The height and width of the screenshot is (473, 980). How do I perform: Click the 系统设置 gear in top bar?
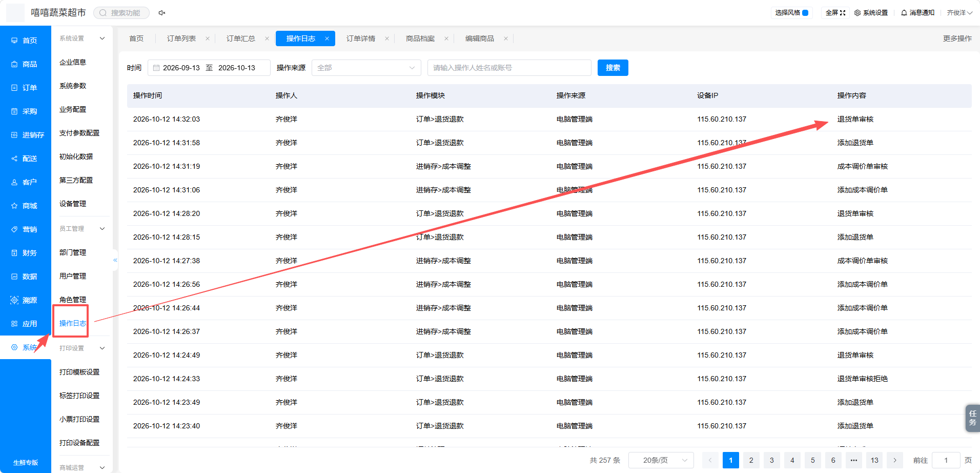click(857, 13)
